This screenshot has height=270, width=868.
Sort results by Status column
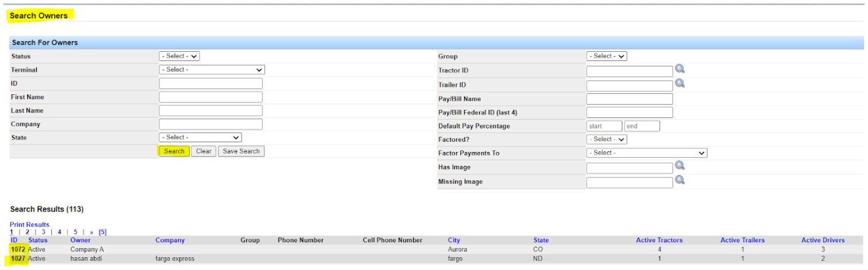[x=38, y=240]
